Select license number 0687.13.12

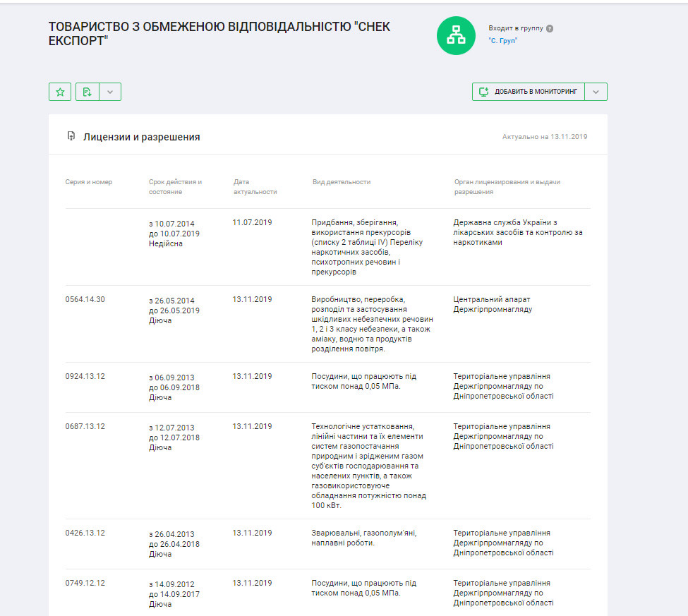[x=85, y=426]
